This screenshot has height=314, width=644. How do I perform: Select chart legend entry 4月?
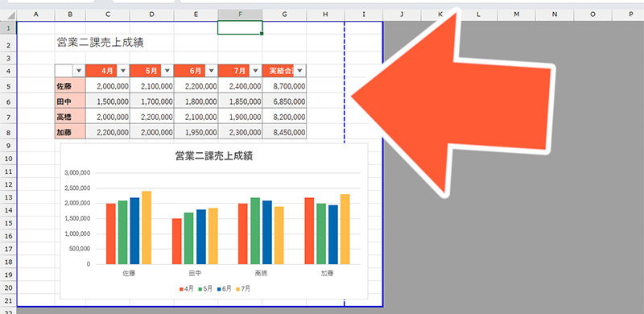coord(187,289)
